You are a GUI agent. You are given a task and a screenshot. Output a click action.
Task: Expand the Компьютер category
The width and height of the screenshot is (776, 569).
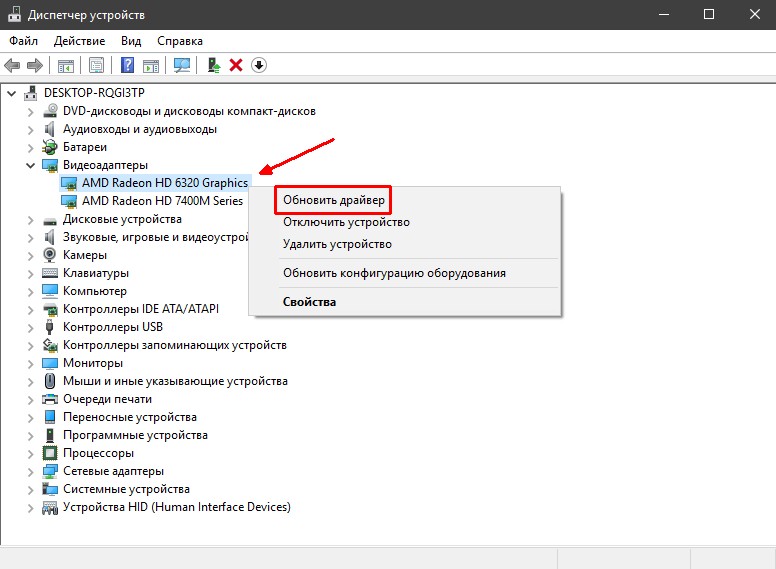click(x=31, y=292)
